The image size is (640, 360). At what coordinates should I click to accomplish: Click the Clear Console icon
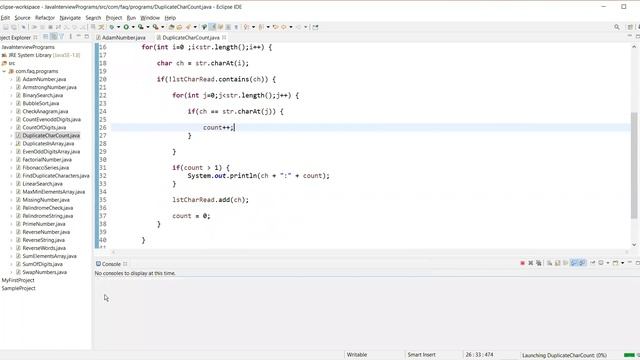pyautogui.click(x=549, y=263)
